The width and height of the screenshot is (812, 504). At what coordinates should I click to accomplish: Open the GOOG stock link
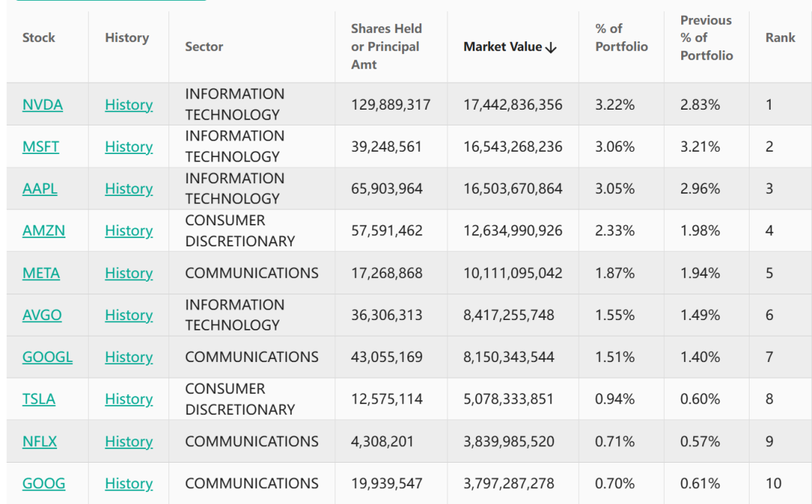(x=44, y=484)
